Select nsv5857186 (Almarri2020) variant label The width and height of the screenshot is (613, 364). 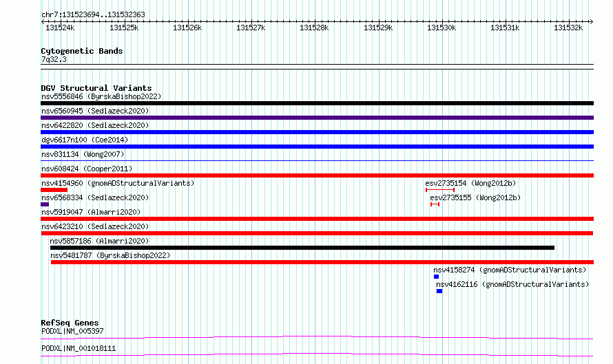coord(99,241)
